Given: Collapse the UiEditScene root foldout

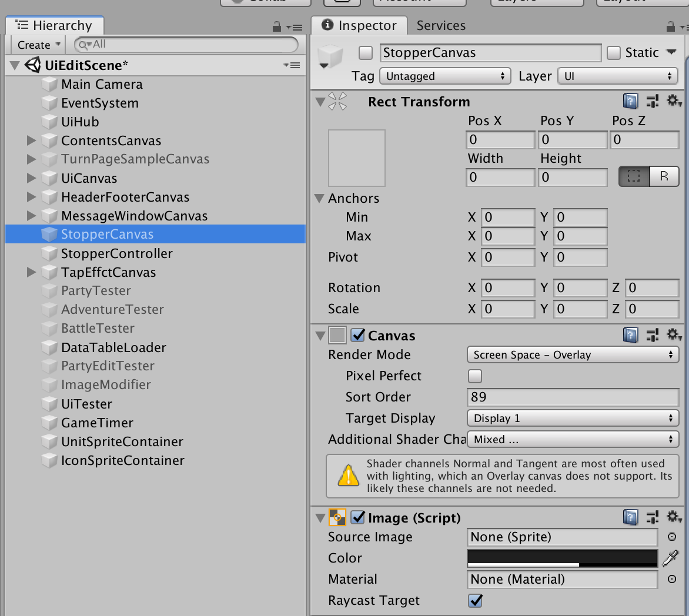Looking at the screenshot, I should click(x=15, y=65).
